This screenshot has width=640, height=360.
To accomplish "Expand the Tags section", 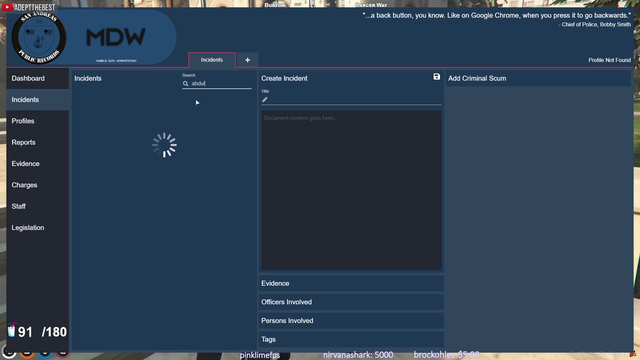I will (x=351, y=339).
